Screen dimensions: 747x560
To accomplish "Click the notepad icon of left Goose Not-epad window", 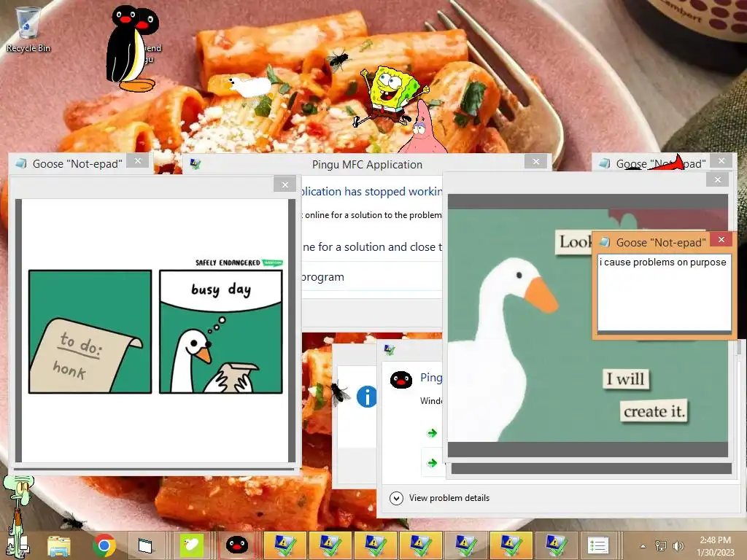I will coord(20,163).
